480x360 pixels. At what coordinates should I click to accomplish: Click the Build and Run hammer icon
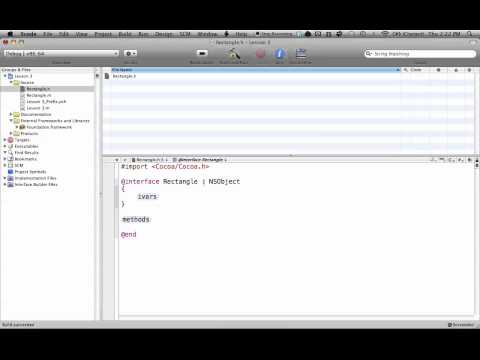pyautogui.click(x=233, y=54)
